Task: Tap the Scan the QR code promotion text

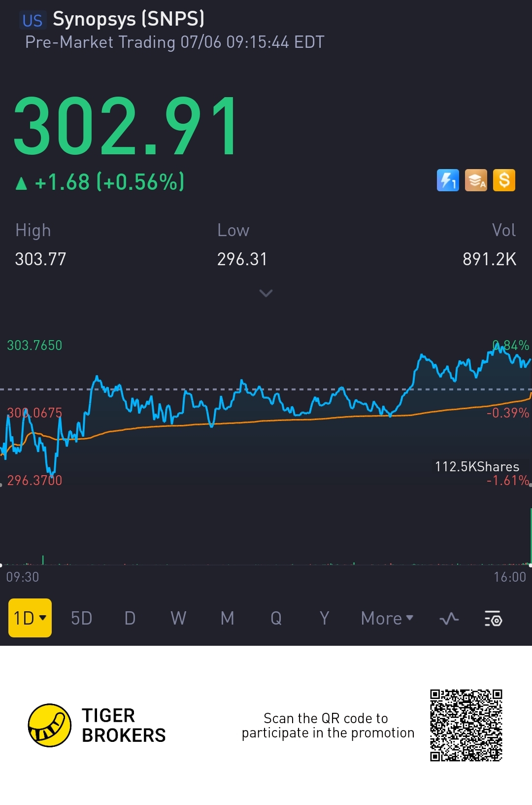Action: pyautogui.click(x=328, y=726)
